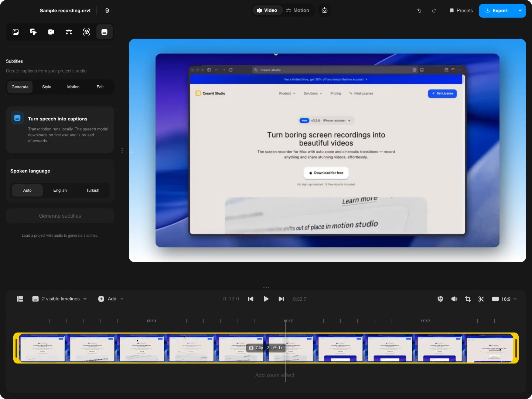Open the cursor settings panel icon
Screen dimensions: 532x399
tap(33, 32)
